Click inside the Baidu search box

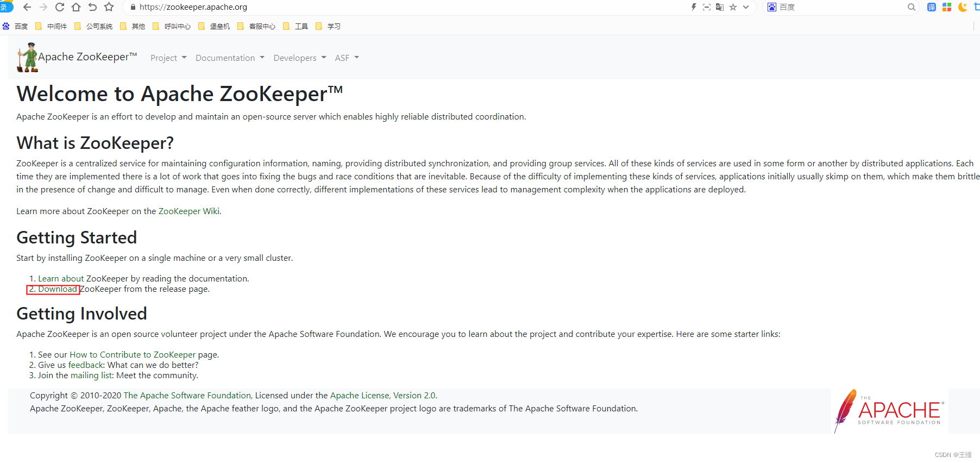coord(842,7)
